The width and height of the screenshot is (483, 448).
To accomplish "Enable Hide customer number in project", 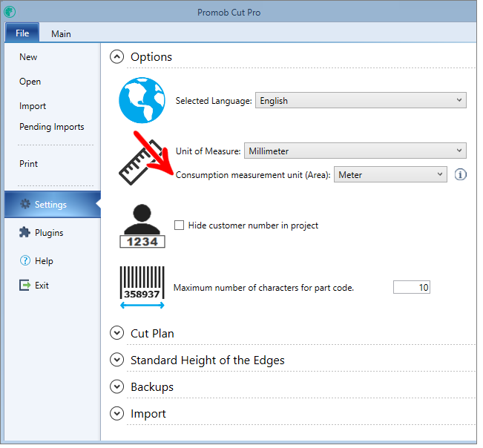I will (181, 227).
